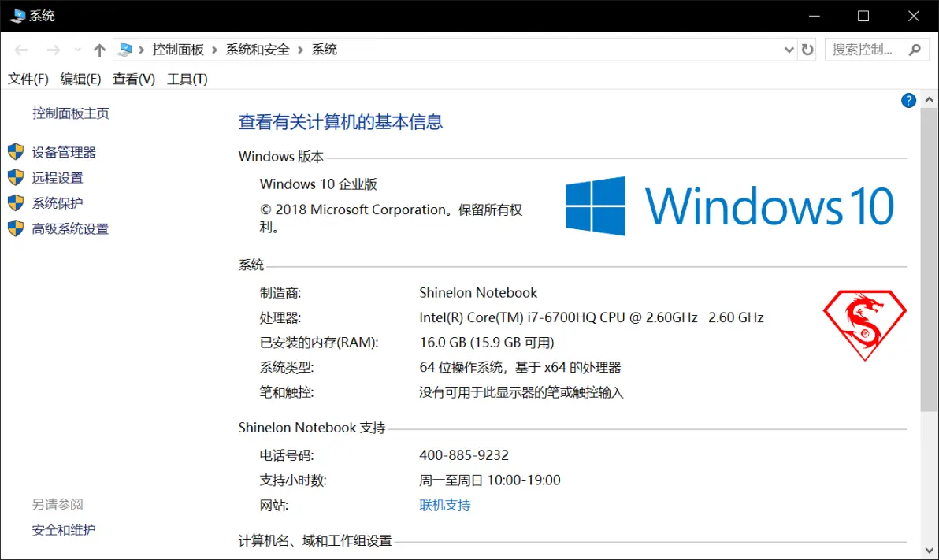Viewport: 939px width, 560px height.
Task: Click the '电话号码:' label
Action: pos(287,455)
